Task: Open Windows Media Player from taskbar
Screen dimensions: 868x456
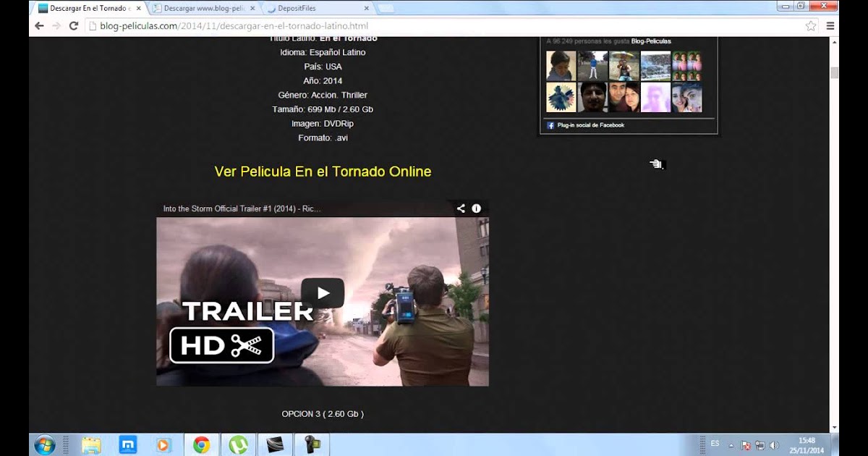Action: (163, 444)
